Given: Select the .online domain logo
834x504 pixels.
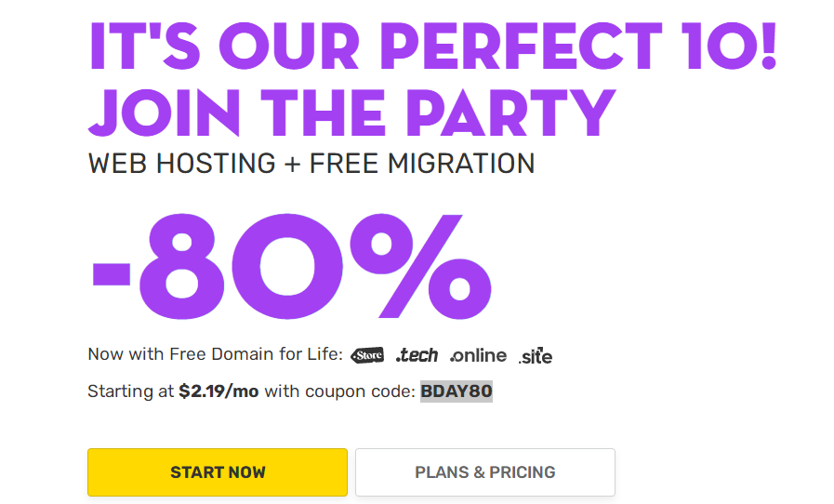Looking at the screenshot, I should tap(478, 354).
